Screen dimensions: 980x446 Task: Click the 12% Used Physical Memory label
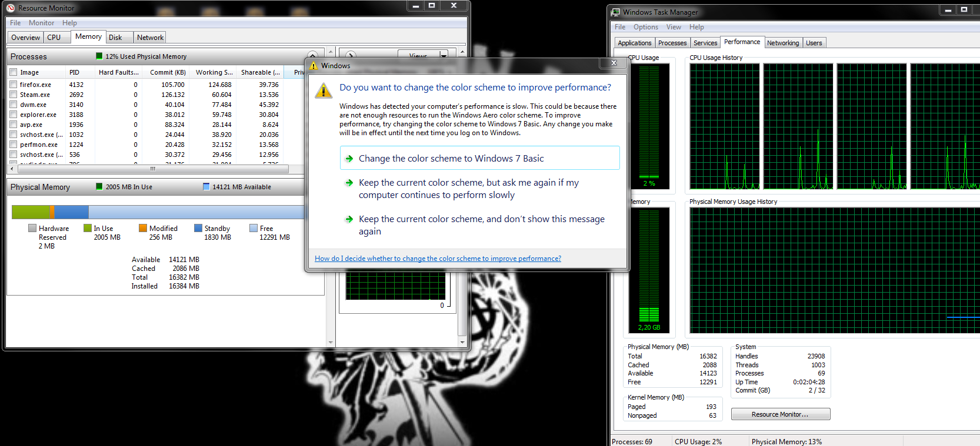[146, 56]
